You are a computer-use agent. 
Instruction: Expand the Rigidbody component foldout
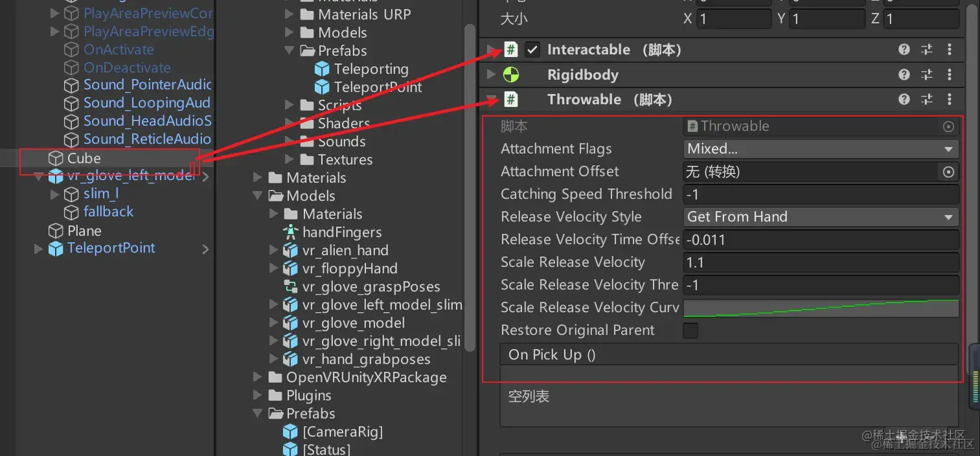tap(492, 74)
